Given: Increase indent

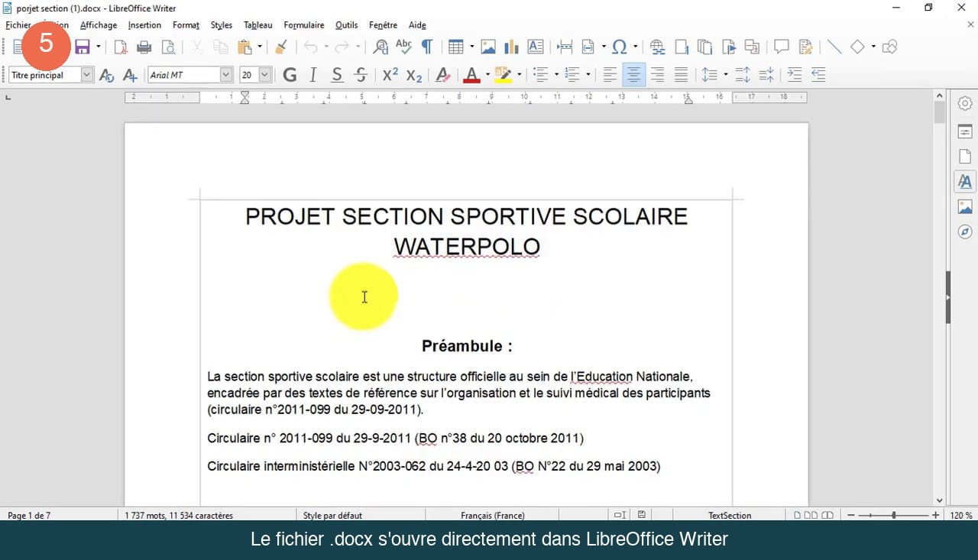Looking at the screenshot, I should 795,75.
